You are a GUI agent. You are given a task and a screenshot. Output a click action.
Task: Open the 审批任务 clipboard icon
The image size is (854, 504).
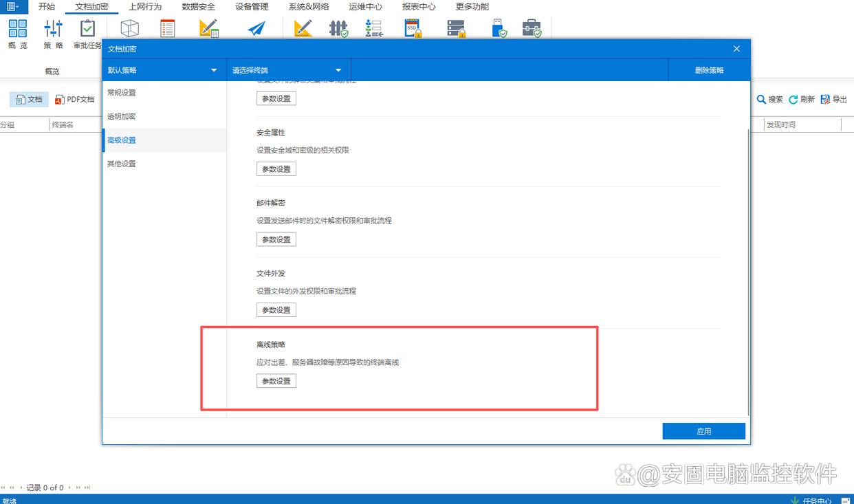click(87, 28)
